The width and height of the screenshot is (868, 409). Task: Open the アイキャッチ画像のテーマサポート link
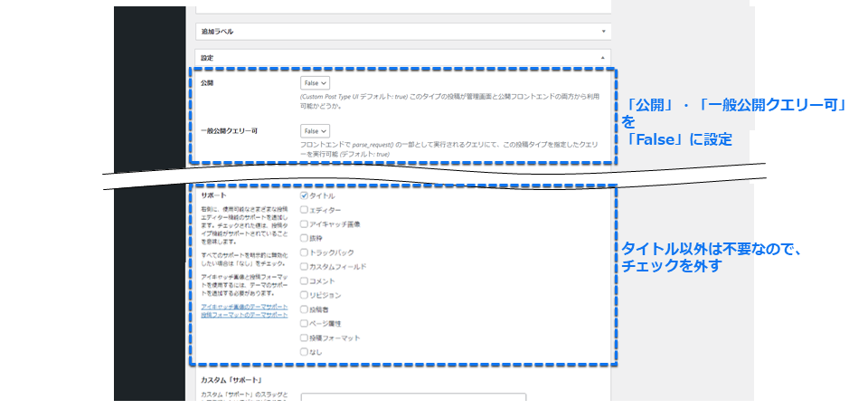(x=243, y=308)
